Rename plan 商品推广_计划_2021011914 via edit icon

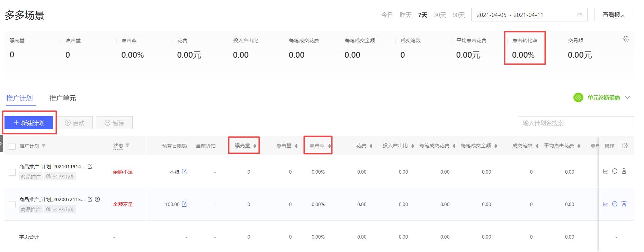[90, 167]
